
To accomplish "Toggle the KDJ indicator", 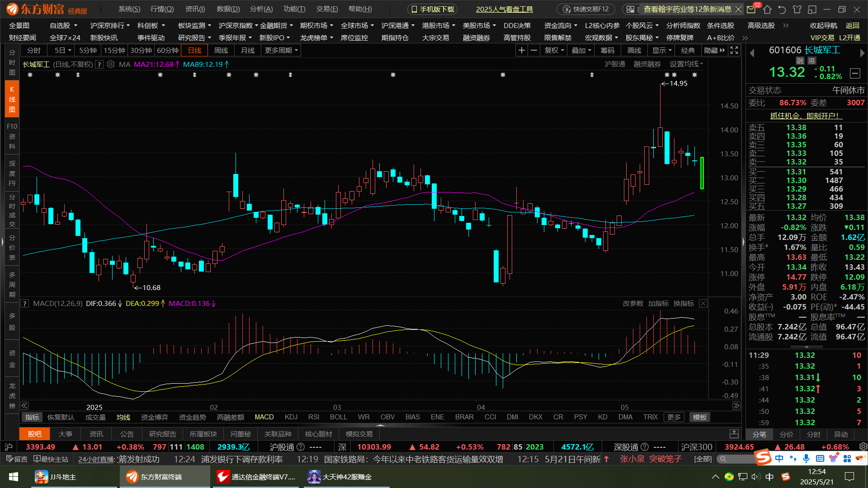I will tap(291, 417).
